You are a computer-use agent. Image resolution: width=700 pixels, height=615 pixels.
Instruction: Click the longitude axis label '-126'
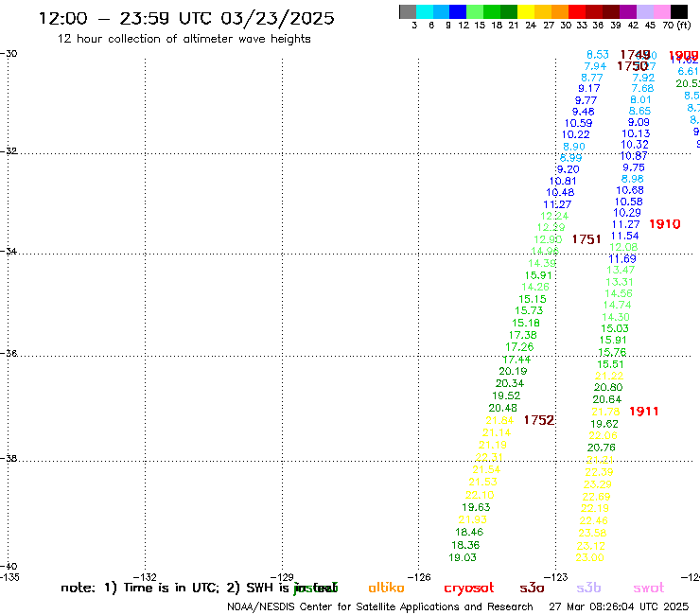[x=419, y=577]
